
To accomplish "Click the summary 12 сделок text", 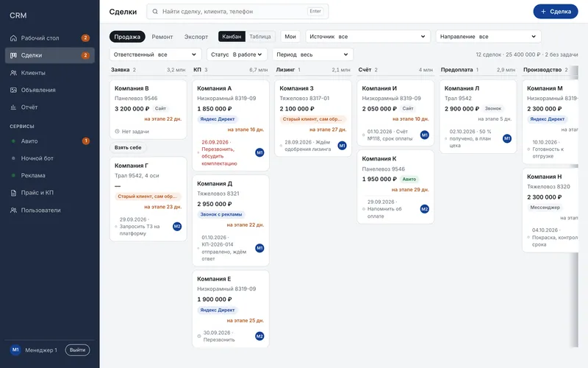I will click(488, 54).
